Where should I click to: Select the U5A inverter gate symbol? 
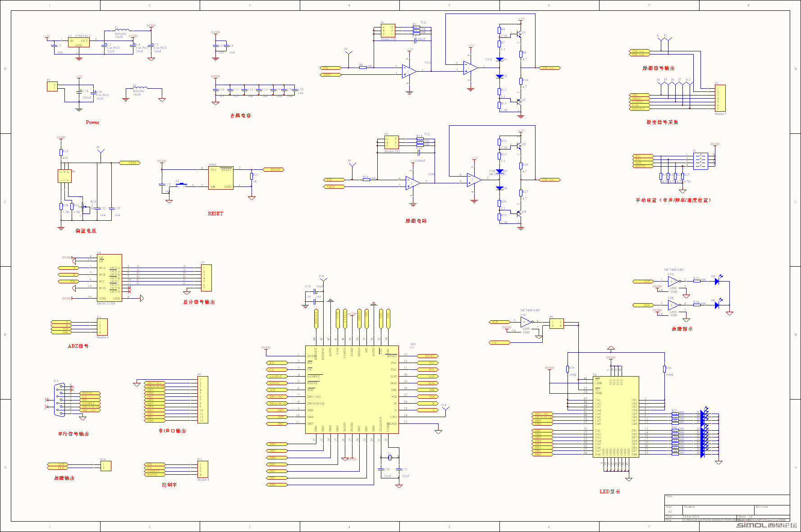pyautogui.click(x=674, y=282)
